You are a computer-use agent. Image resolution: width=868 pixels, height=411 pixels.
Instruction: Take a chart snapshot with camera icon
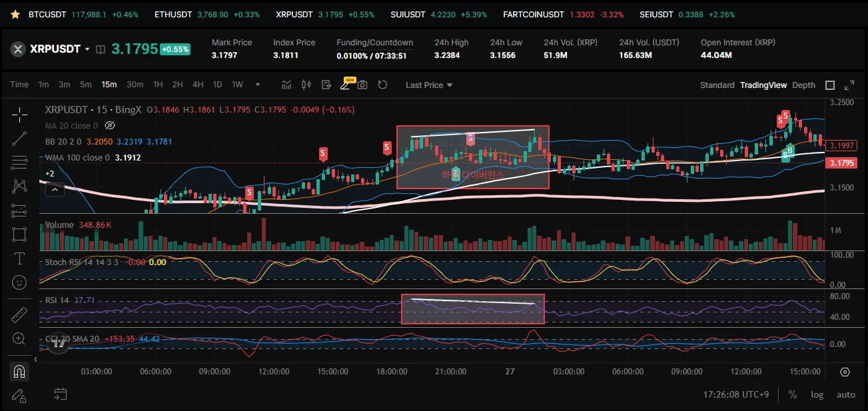pyautogui.click(x=362, y=85)
